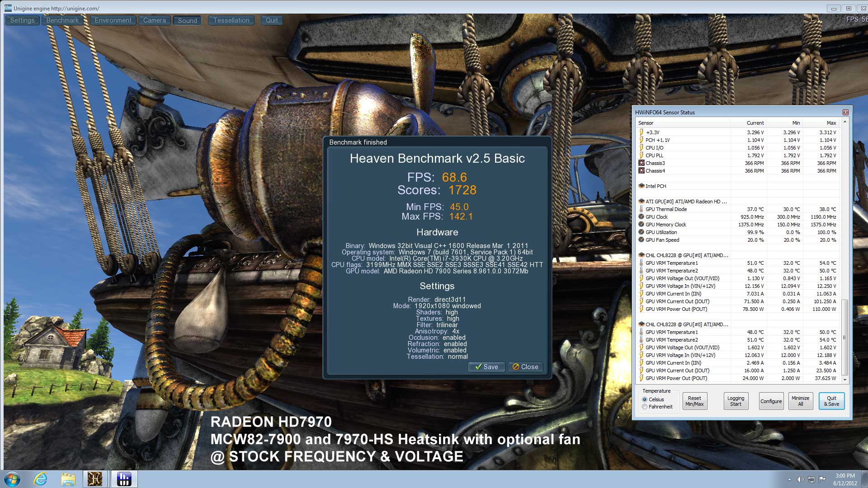Click the sensor list scrollbar down arrow
Viewport: 868px width, 488px height.
coord(844,380)
